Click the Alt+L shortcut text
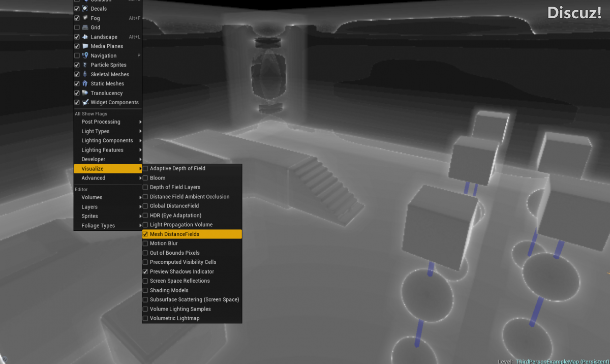610x364 pixels. pyautogui.click(x=135, y=37)
